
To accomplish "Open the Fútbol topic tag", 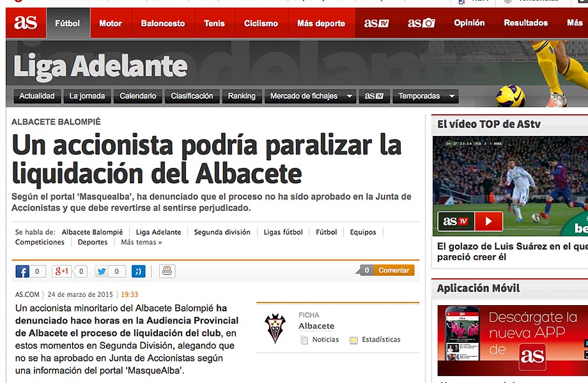I will pyautogui.click(x=326, y=232).
